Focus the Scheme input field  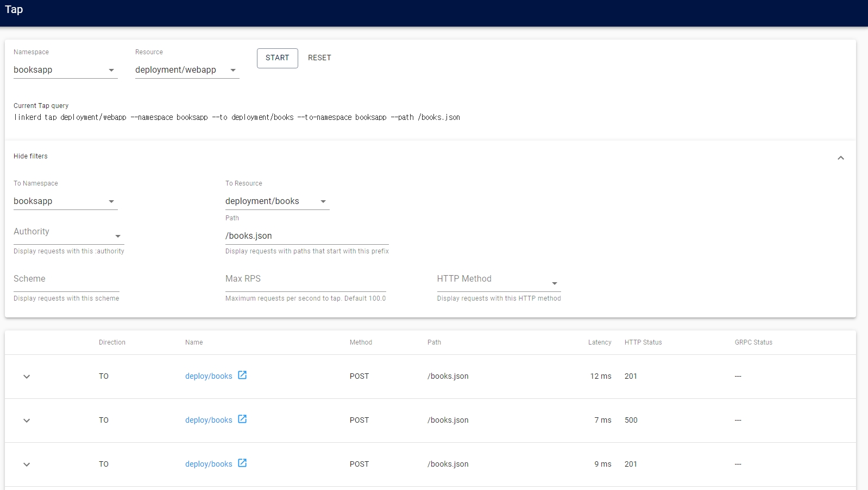66,282
